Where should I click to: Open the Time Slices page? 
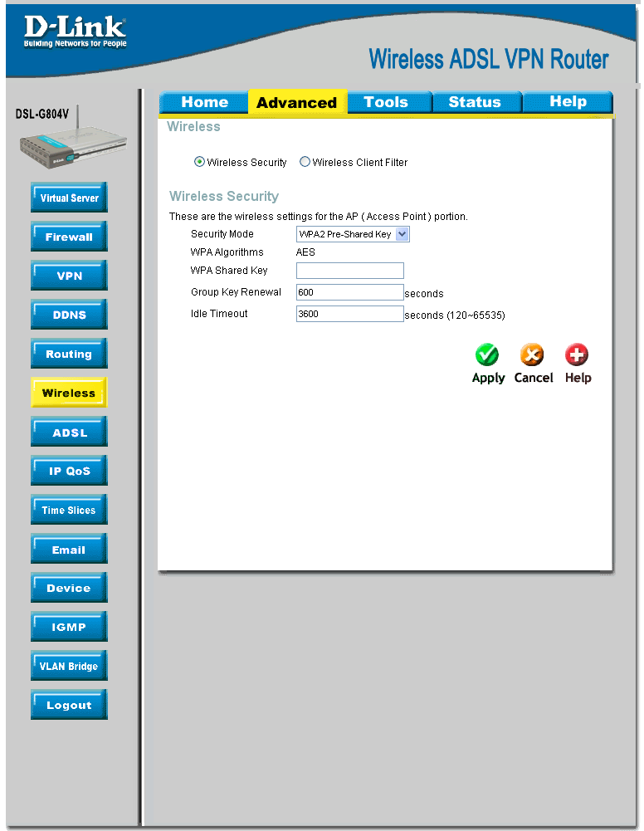[x=70, y=510]
